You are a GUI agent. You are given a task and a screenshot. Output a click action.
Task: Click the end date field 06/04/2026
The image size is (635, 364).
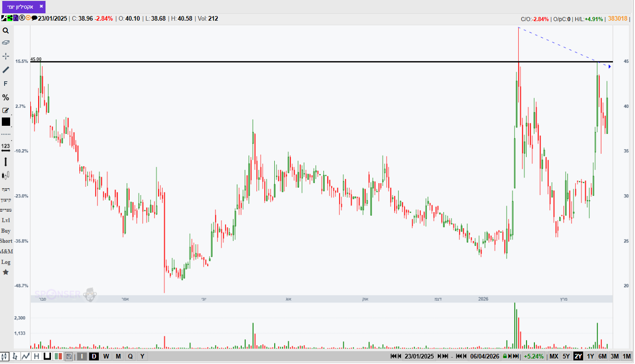click(x=485, y=356)
